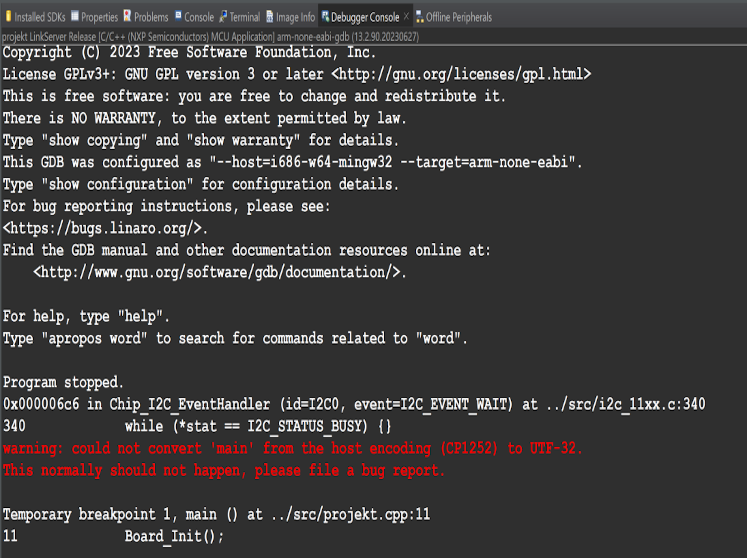
Task: Click the Board_Init(); source line
Action: [174, 536]
